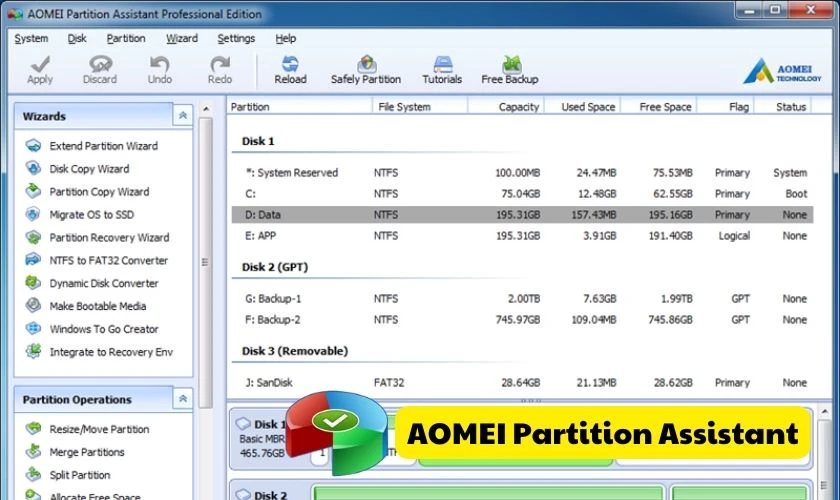Click the Logical flag of E: APP
Viewport: 840px width, 500px height.
click(x=734, y=236)
